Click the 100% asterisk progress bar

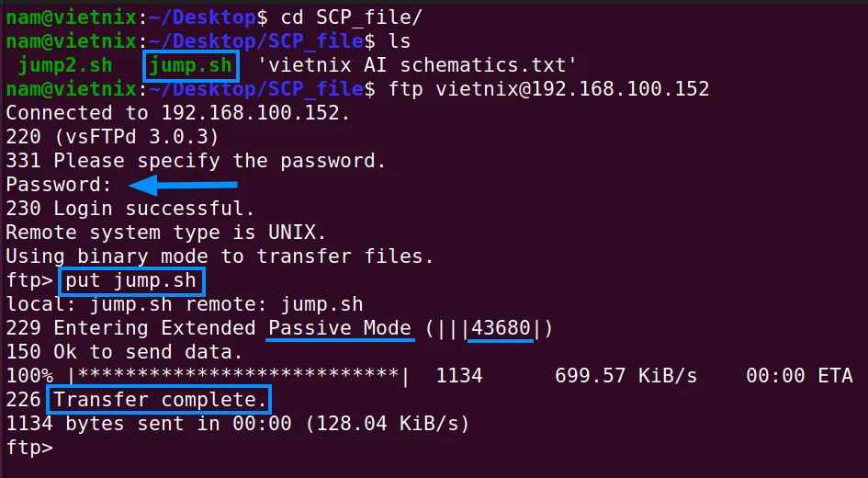click(x=239, y=376)
